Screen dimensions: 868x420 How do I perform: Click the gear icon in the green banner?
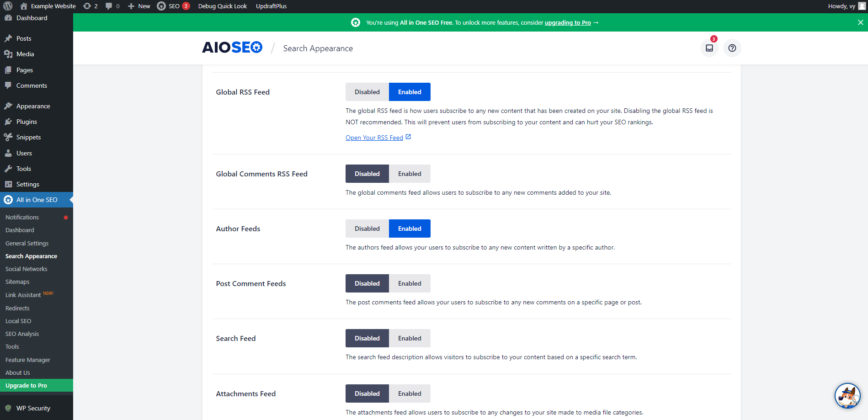[356, 22]
